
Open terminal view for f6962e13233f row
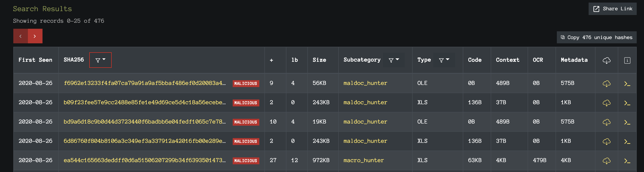[x=627, y=84]
